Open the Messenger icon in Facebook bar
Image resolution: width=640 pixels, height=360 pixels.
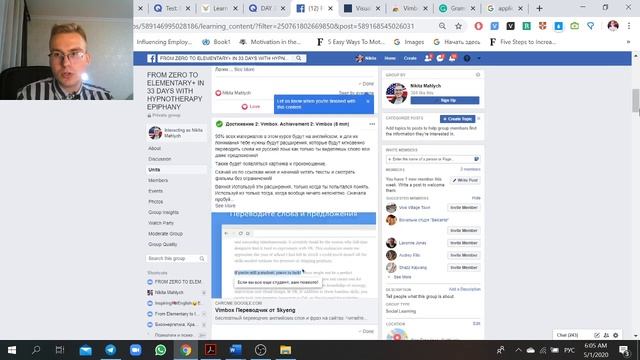pos(440,58)
